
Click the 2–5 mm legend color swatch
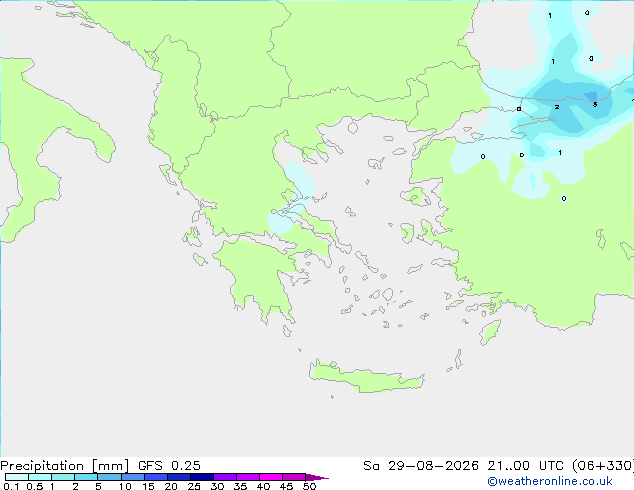point(86,477)
